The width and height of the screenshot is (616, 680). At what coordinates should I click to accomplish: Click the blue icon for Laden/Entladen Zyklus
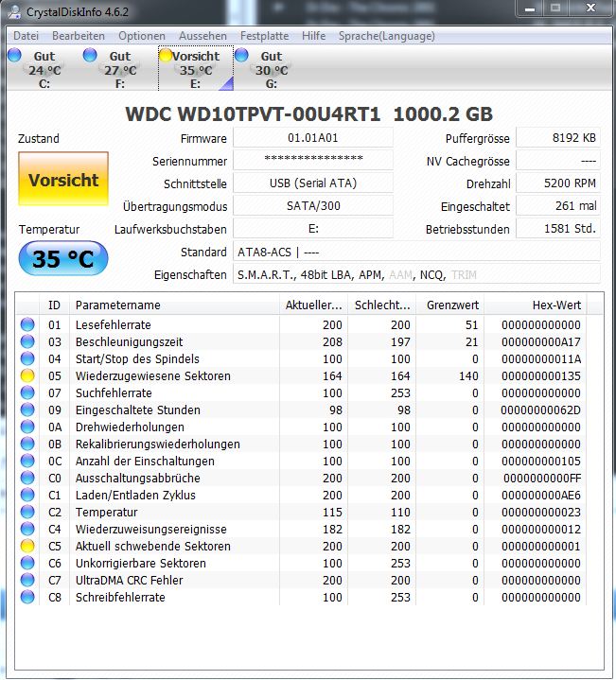pos(27,495)
